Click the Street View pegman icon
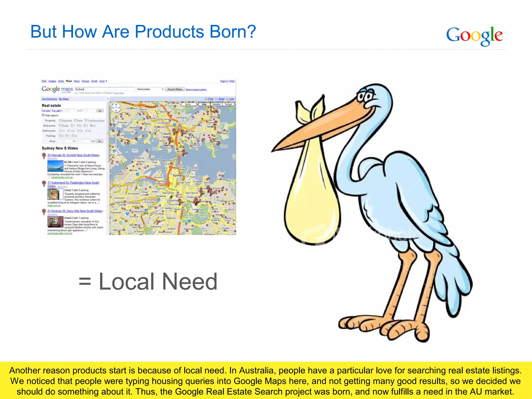 pos(116,117)
